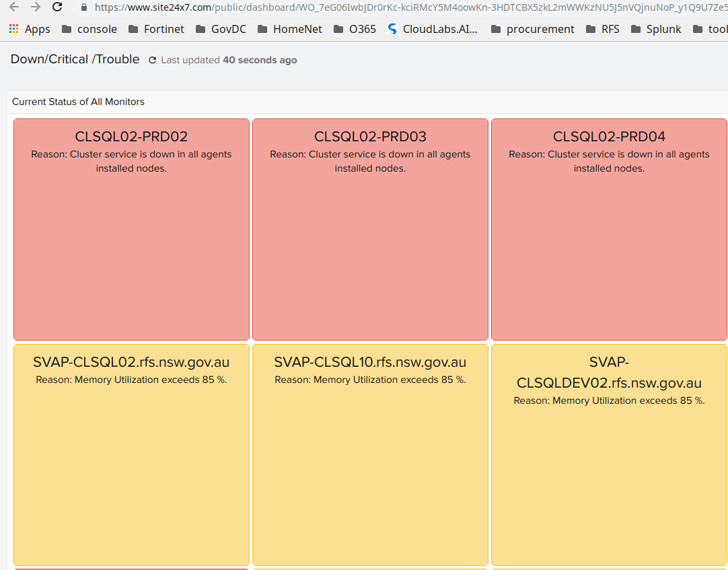Image resolution: width=728 pixels, height=570 pixels.
Task: Click the down reason text under CLSQL02-PRD03
Action: (370, 162)
